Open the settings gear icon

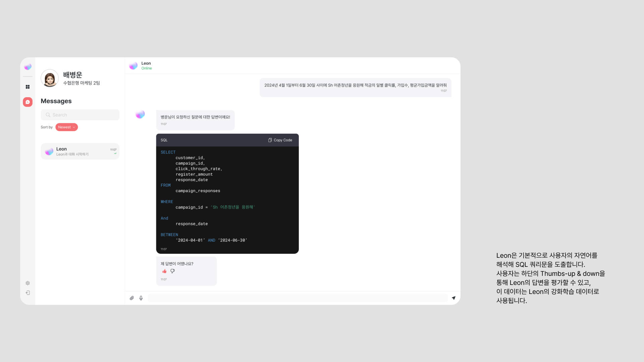point(28,283)
